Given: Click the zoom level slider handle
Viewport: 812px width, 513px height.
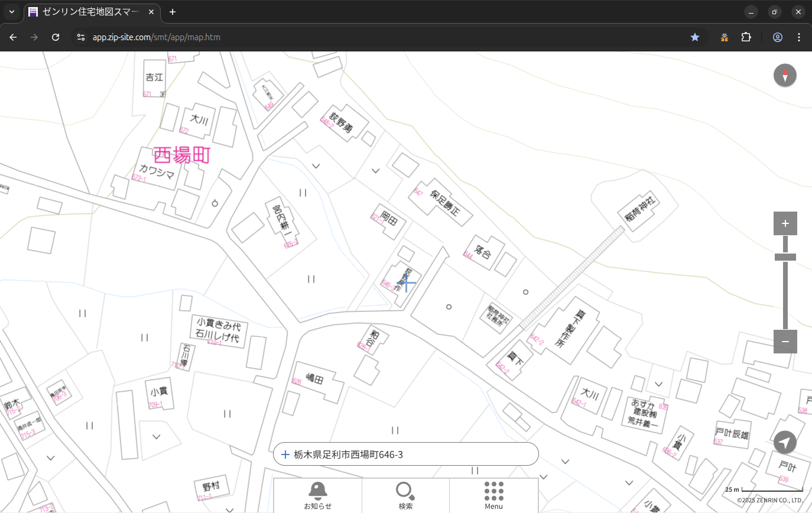Looking at the screenshot, I should point(785,257).
